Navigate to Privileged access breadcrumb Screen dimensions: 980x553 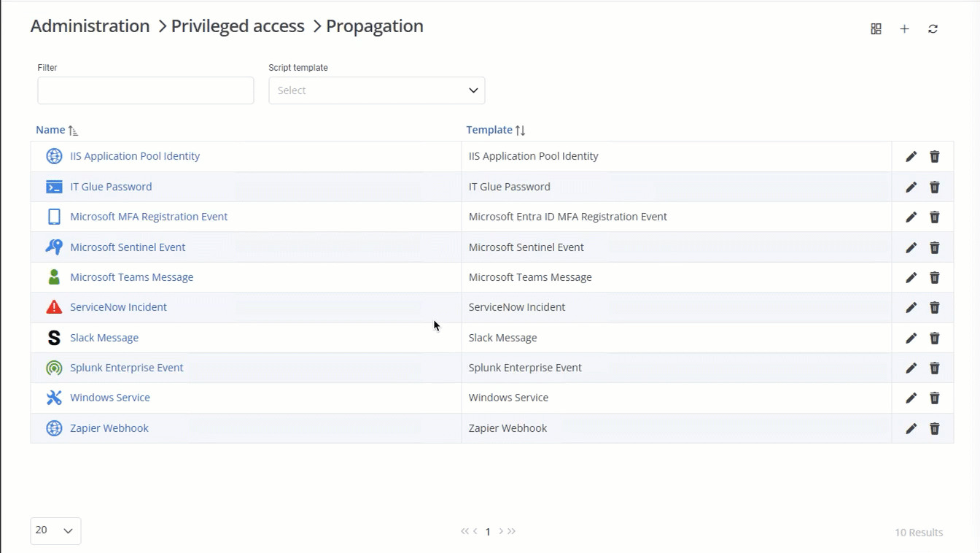(x=238, y=26)
